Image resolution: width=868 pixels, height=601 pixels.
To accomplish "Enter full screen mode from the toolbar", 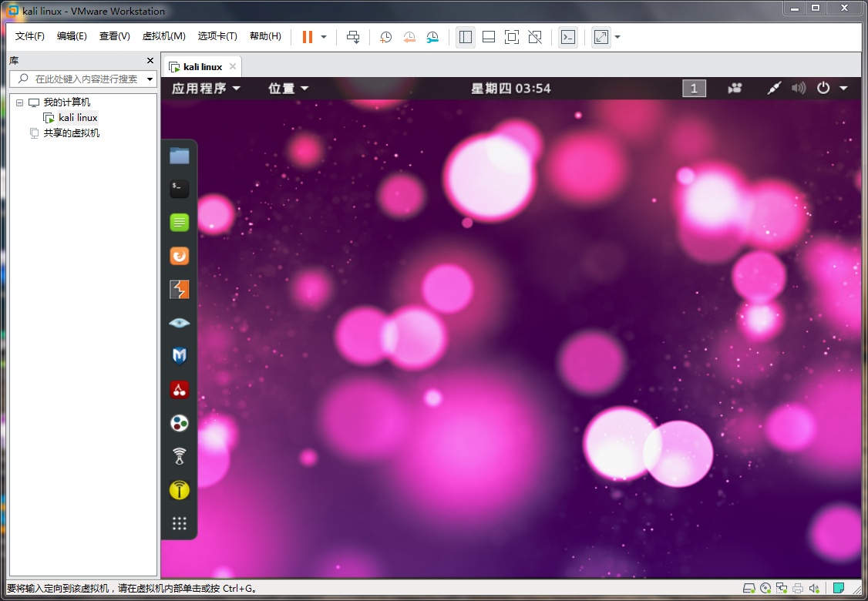I will pyautogui.click(x=511, y=37).
